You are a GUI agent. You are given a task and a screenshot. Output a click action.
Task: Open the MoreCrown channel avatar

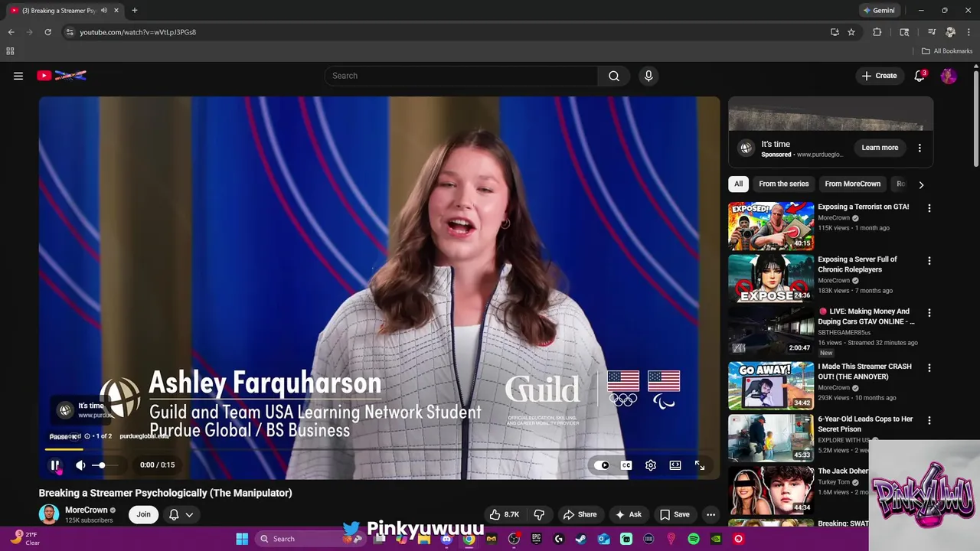click(49, 514)
